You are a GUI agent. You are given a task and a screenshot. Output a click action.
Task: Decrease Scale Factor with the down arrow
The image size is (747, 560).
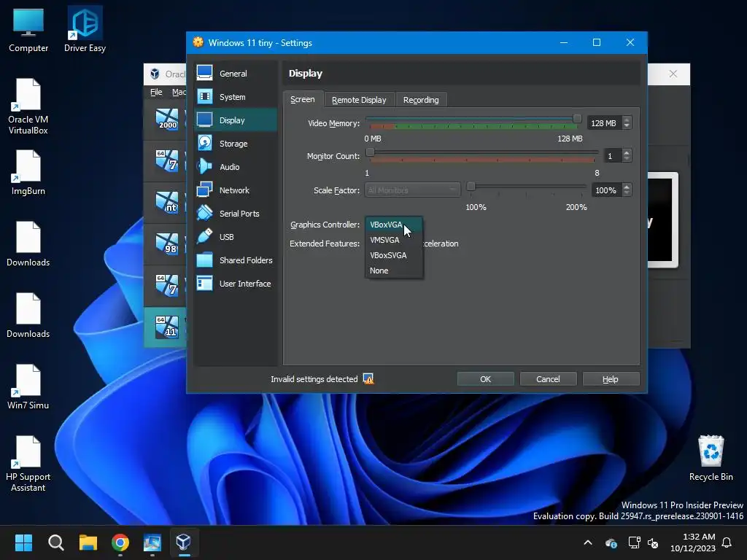627,193
